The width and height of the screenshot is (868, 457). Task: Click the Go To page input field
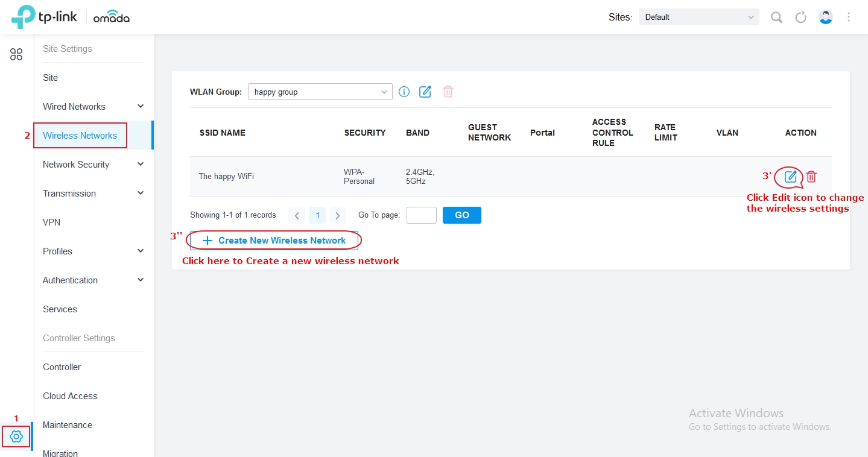pos(422,215)
